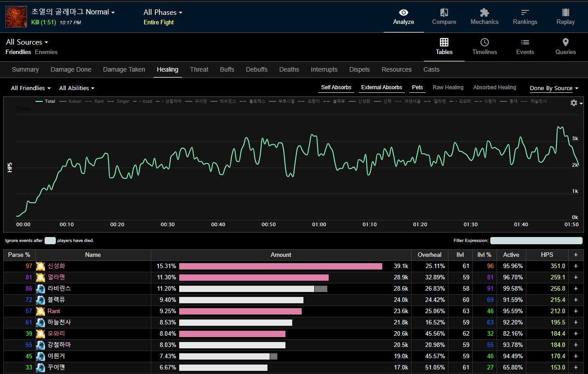588x374 pixels.
Task: Open player Rant in the table
Action: tap(54, 311)
